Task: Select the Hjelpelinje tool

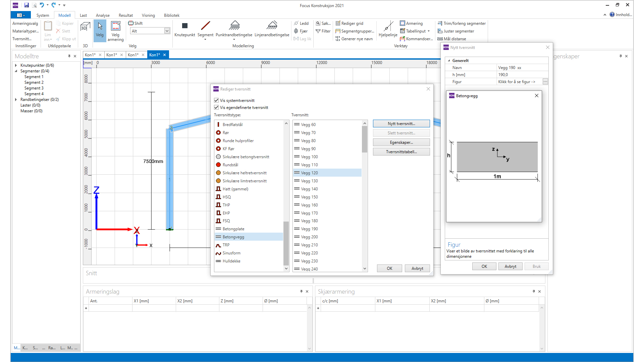Action: pos(388,29)
